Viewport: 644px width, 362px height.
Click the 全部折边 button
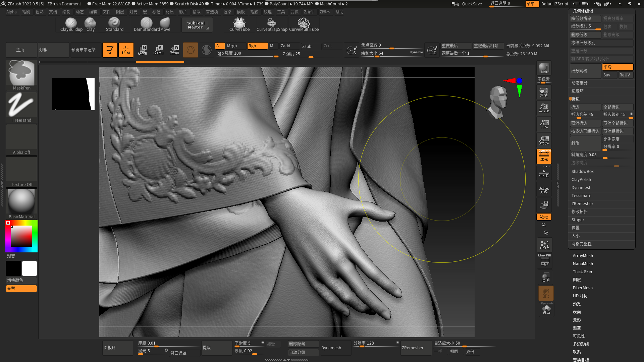pos(617,107)
